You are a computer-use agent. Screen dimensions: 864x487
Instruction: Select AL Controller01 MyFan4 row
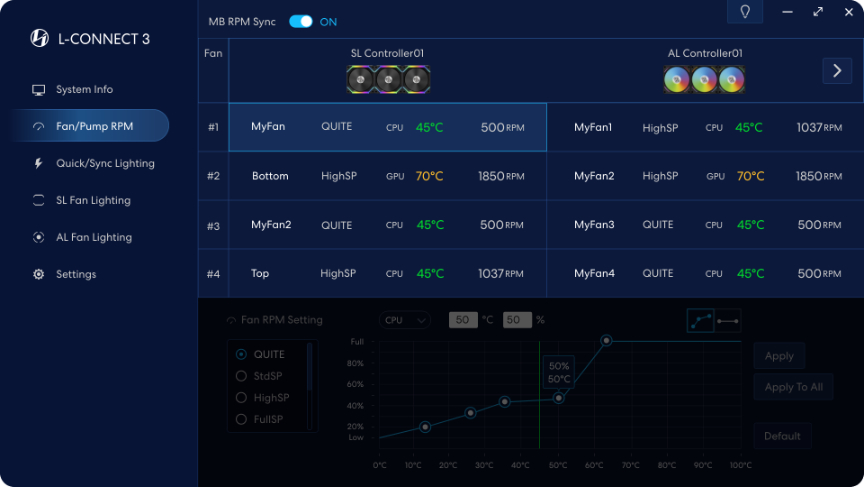click(705, 273)
